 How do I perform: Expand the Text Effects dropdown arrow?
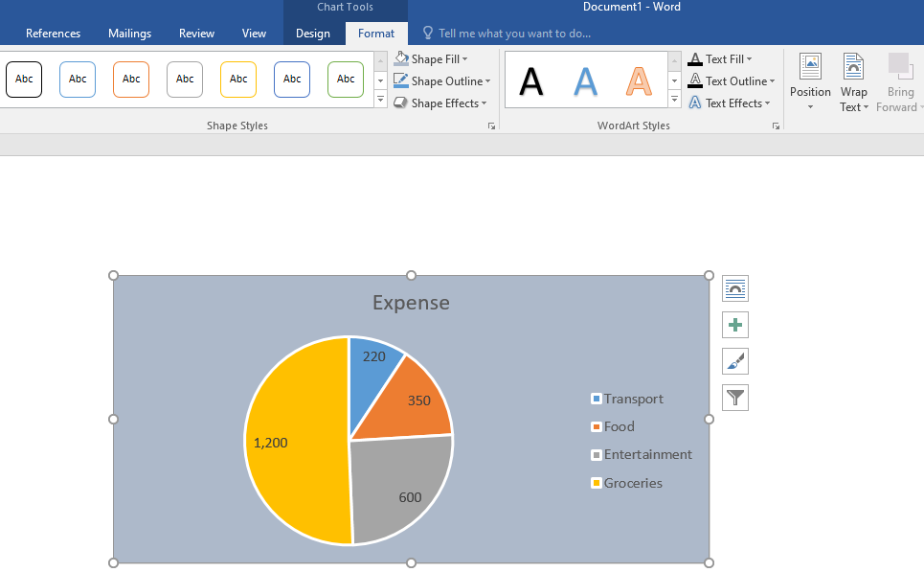tap(767, 103)
